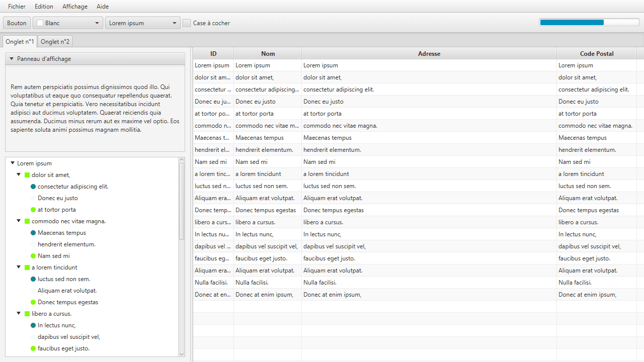Enable the "Case à cocher" checkbox
Image resolution: width=644 pixels, height=362 pixels.
tap(186, 23)
